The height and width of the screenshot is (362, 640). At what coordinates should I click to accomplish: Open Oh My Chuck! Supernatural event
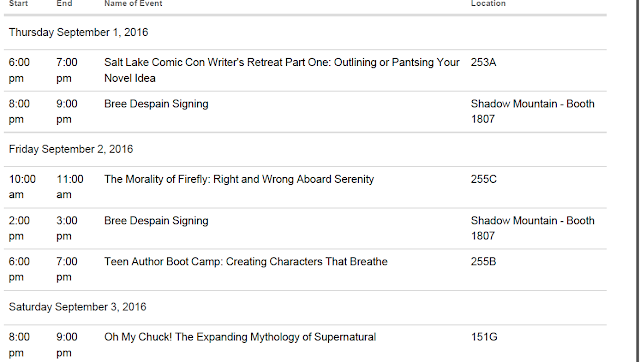[x=240, y=337]
